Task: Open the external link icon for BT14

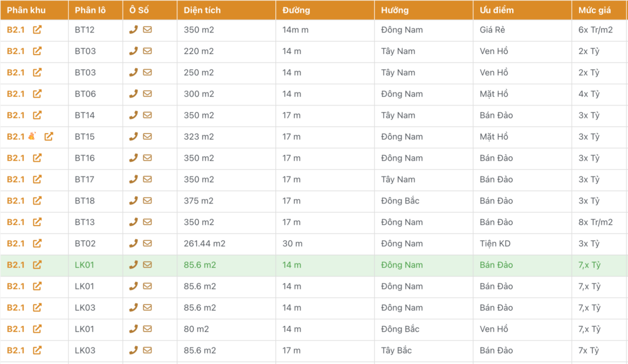Action: pyautogui.click(x=37, y=115)
